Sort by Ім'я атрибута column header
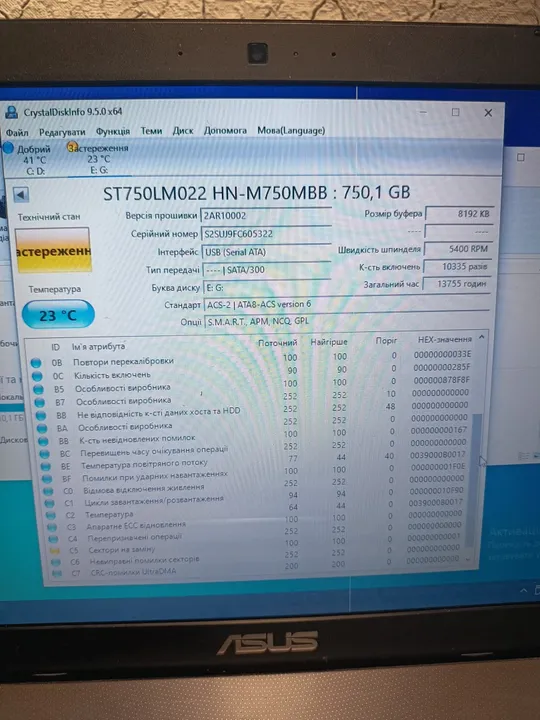This screenshot has width=540, height=720. point(98,346)
